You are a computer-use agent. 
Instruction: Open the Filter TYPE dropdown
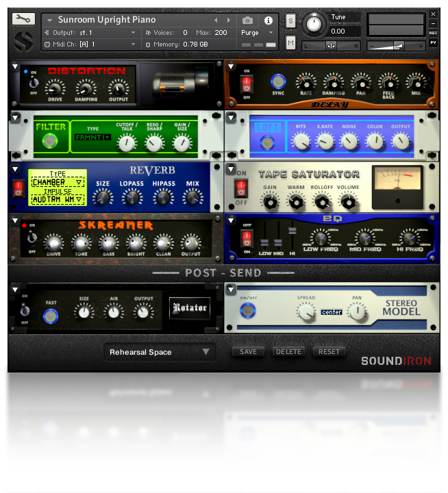click(x=92, y=138)
